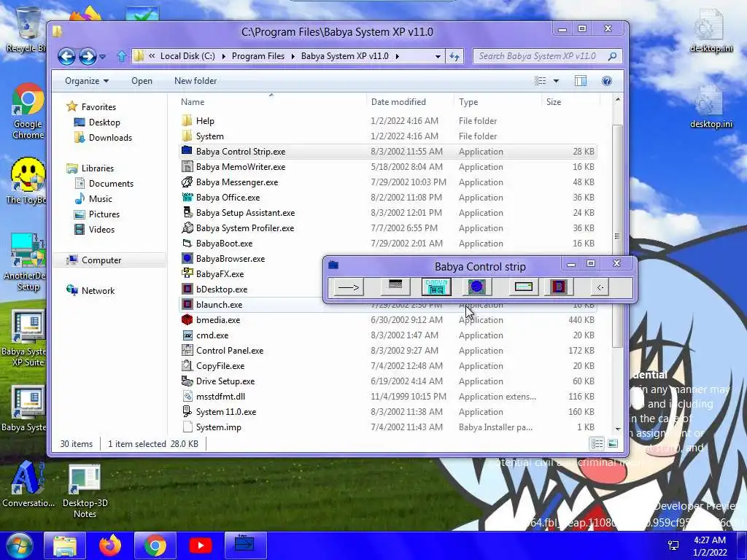747x560 pixels.
Task: Sort by Date modified column header
Action: 410,102
